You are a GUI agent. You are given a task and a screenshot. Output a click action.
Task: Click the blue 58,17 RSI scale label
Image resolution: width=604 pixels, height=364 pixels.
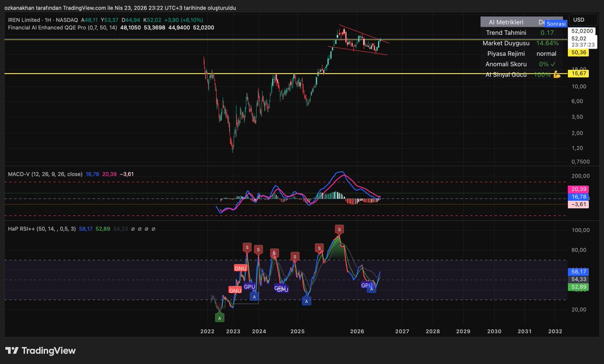(578, 271)
